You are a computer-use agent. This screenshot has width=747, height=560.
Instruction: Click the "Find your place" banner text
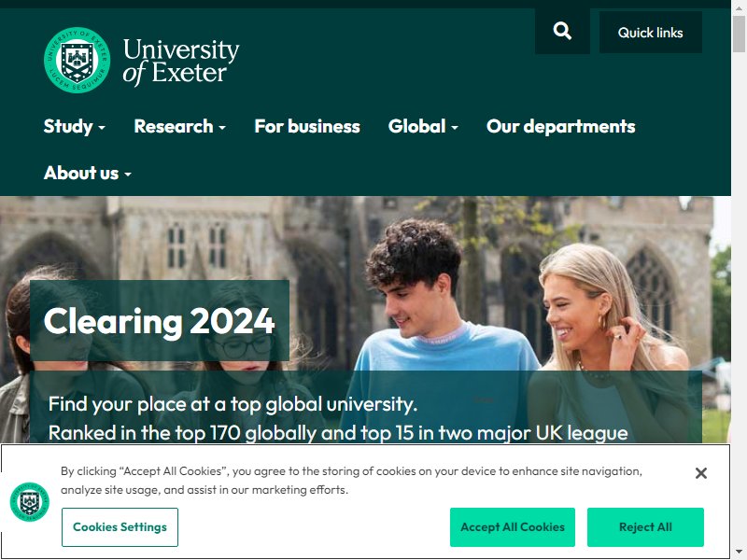[233, 404]
